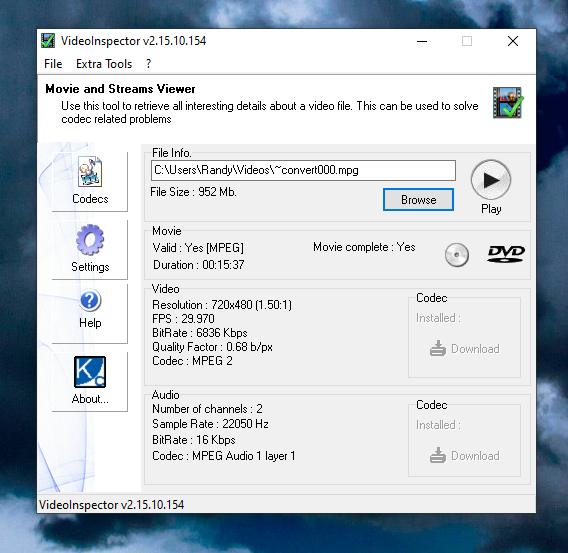Click the video codec download tray icon
Viewport: 568px width, 553px height.
point(438,348)
